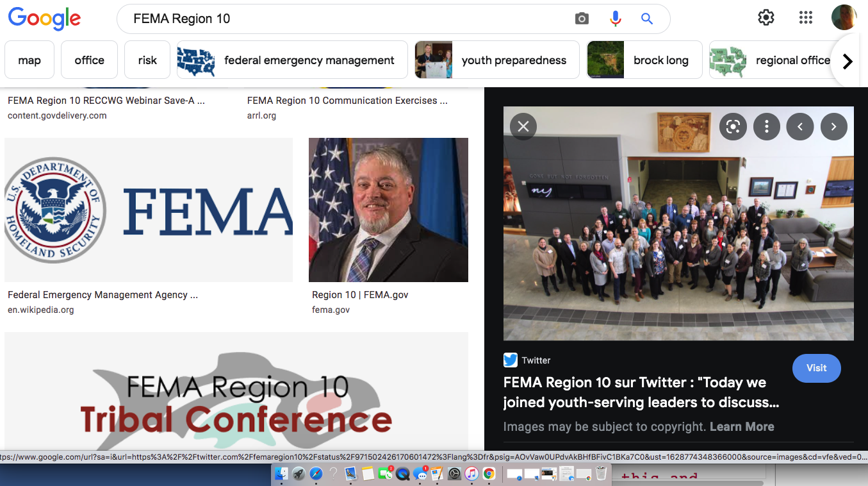Open Safari from the Dock
Screen dimensions: 868x486
pyautogui.click(x=316, y=474)
